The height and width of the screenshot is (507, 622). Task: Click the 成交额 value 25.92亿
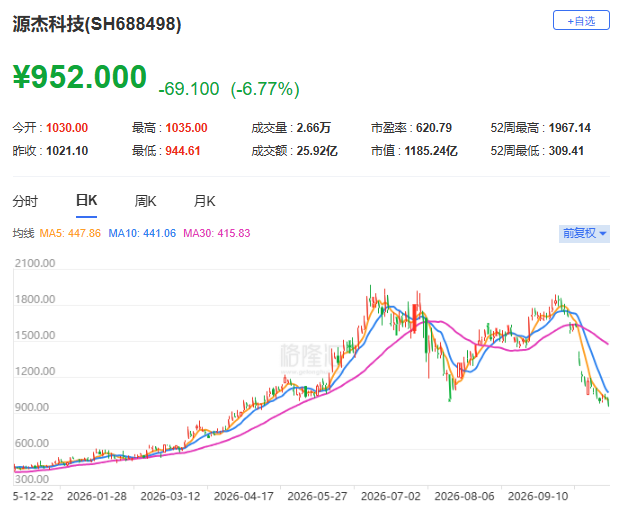(x=317, y=151)
